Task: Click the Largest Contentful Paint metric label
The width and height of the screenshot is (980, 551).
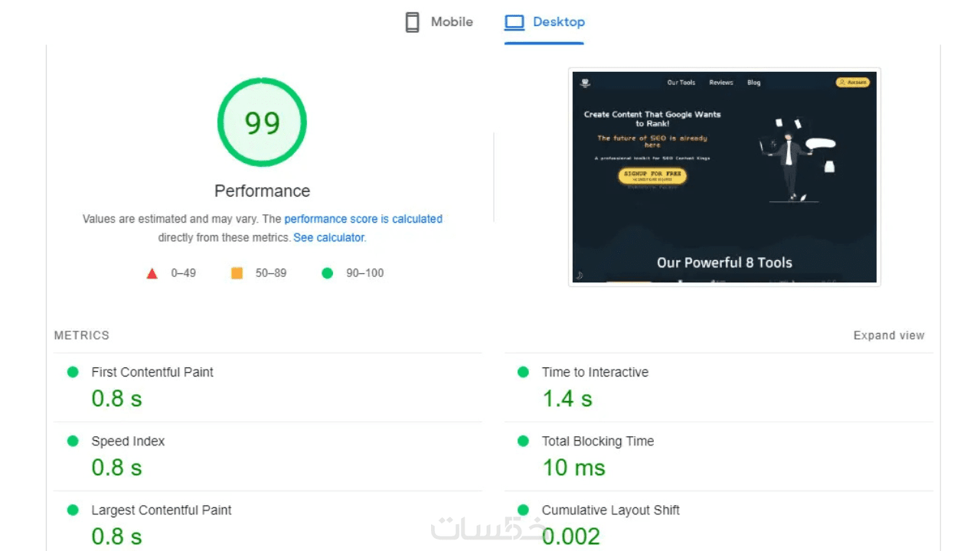Action: (162, 510)
